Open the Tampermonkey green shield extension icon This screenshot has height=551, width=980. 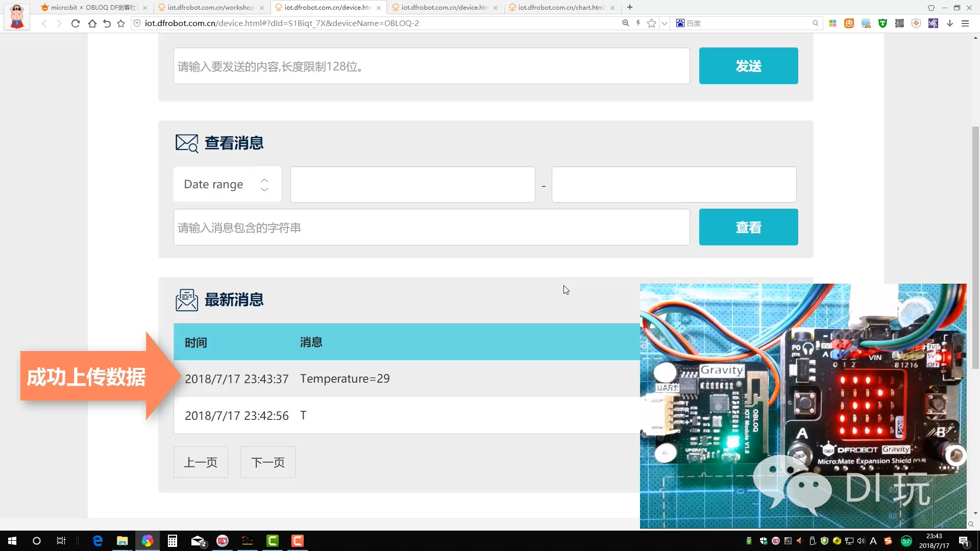(883, 23)
